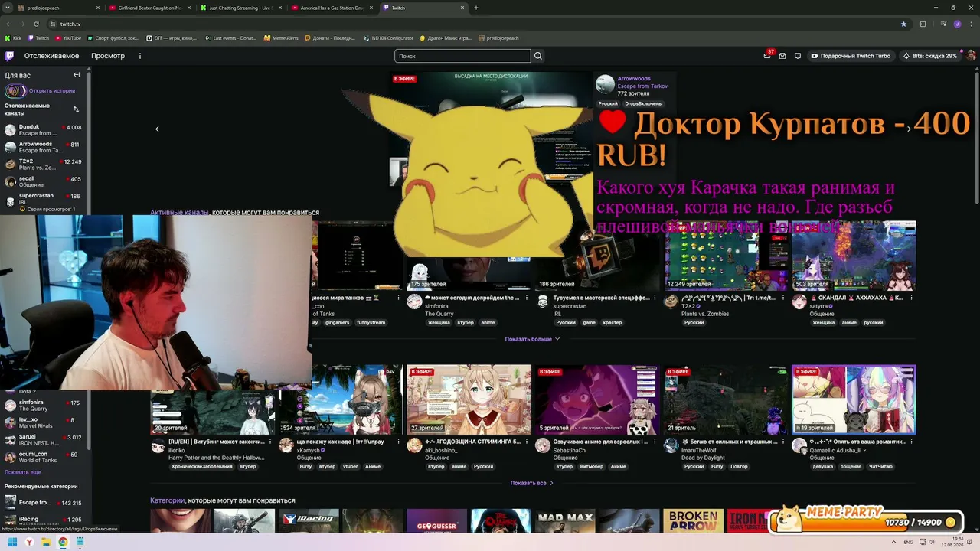Open the ND104 Configurator bookmark
This screenshot has width=980, height=551.
coord(388,37)
